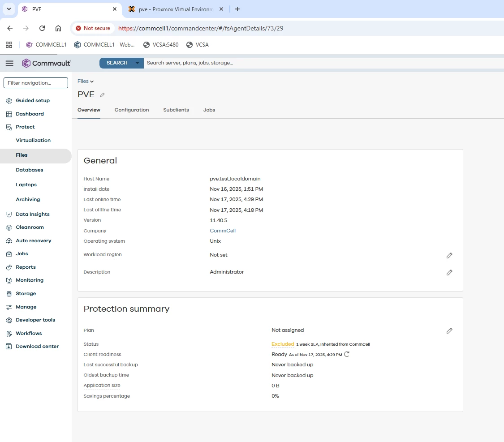Viewport: 504px width, 442px height.
Task: Open the VCSA bookmark
Action: [x=198, y=45]
